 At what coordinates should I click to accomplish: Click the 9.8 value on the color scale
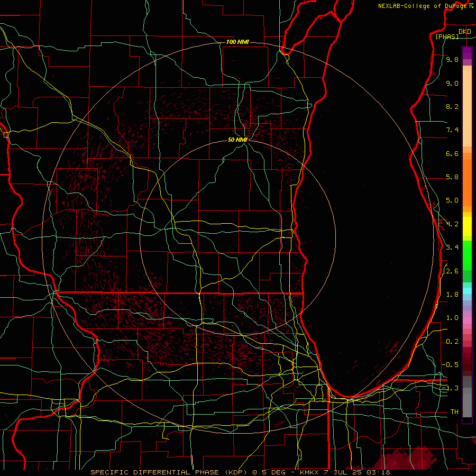[452, 60]
